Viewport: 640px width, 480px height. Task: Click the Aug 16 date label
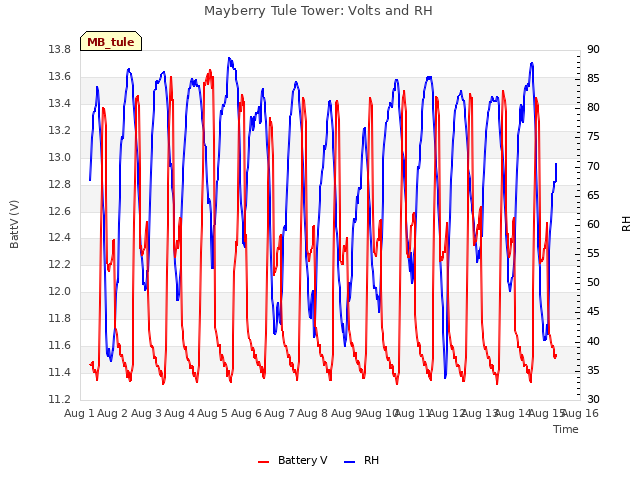pyautogui.click(x=580, y=413)
